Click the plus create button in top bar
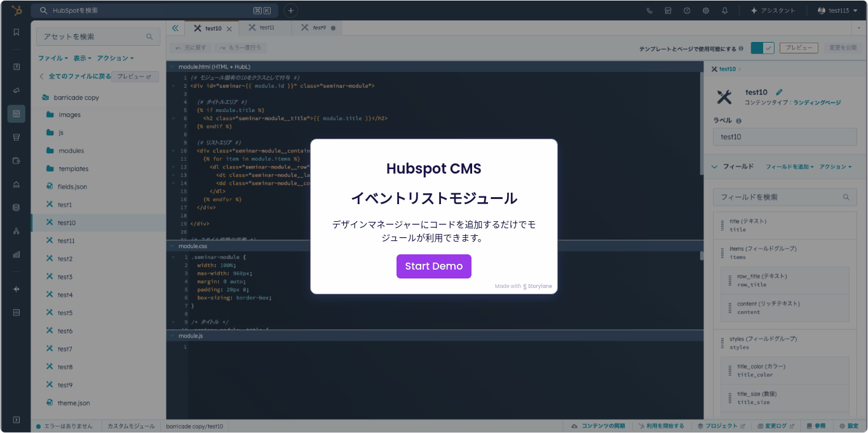This screenshot has height=433, width=868. tap(290, 11)
